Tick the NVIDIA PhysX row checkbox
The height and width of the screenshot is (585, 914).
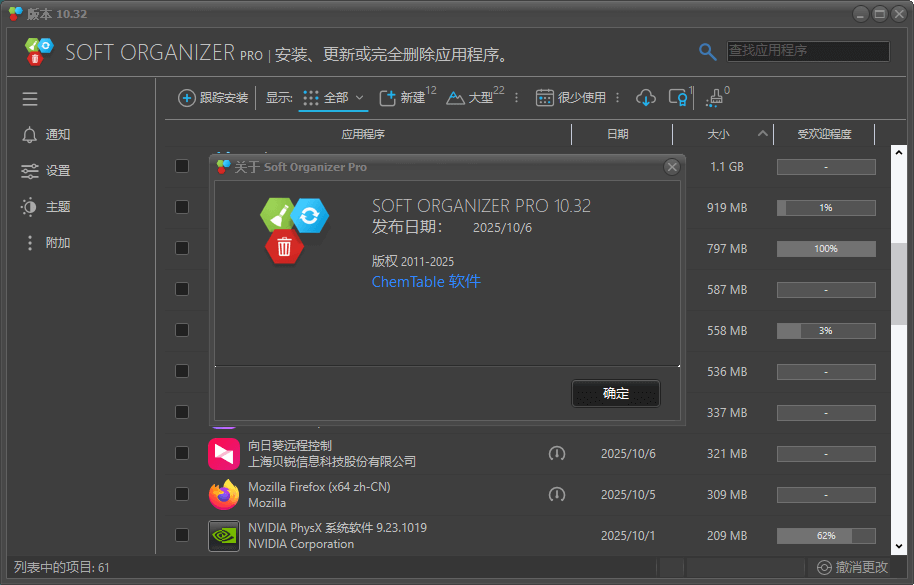pyautogui.click(x=182, y=535)
